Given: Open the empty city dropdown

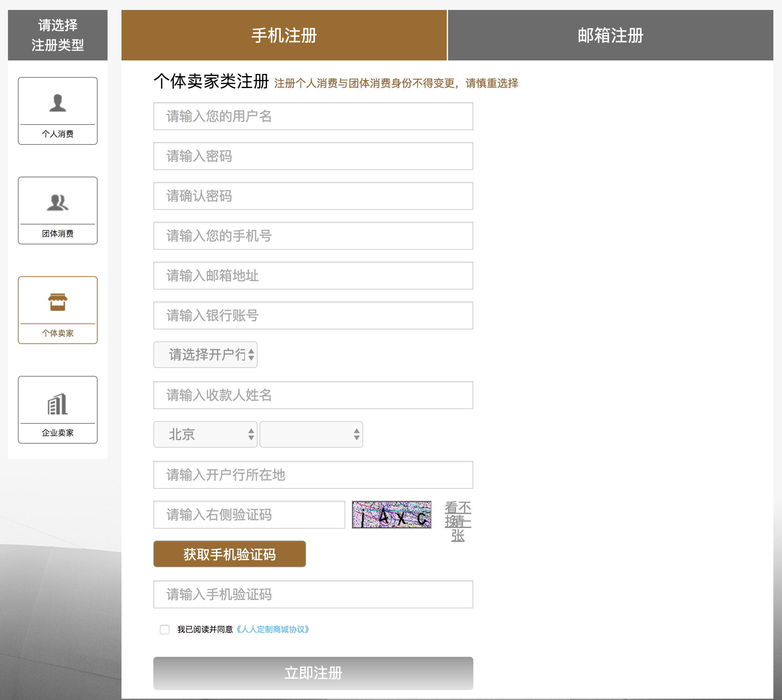Looking at the screenshot, I should (311, 434).
